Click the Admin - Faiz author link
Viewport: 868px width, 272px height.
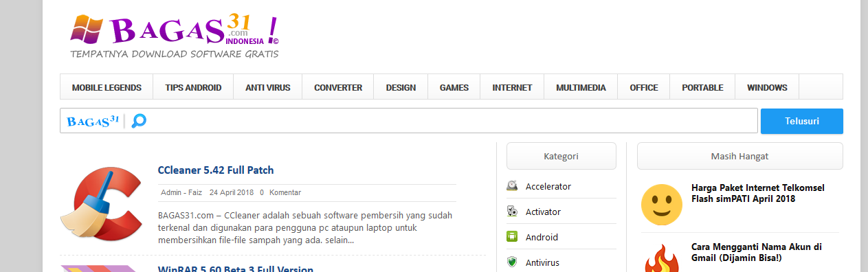click(181, 192)
